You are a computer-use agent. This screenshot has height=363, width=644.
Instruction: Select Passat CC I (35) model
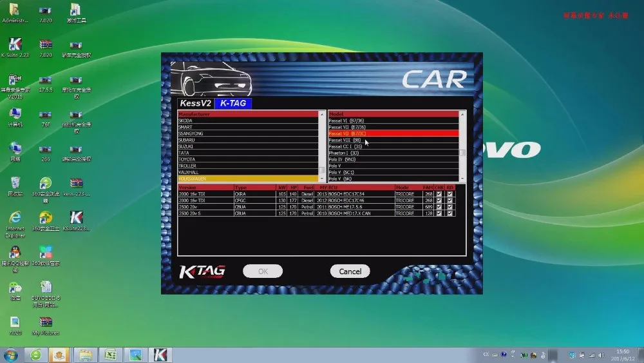(393, 146)
